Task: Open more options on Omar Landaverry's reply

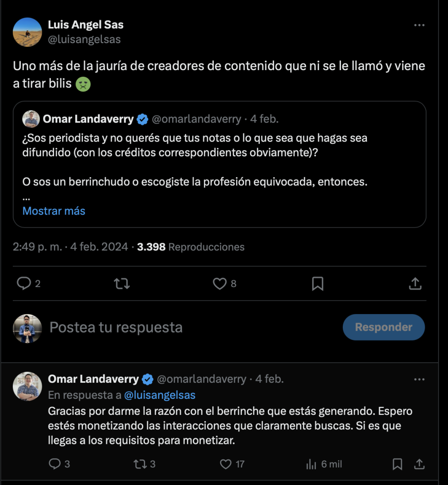Action: [x=419, y=379]
